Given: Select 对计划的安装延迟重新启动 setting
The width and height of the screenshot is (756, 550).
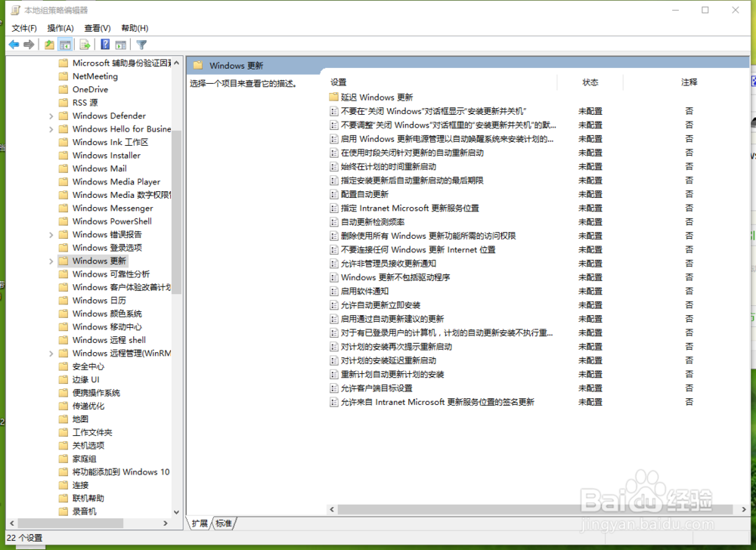Looking at the screenshot, I should click(x=388, y=360).
